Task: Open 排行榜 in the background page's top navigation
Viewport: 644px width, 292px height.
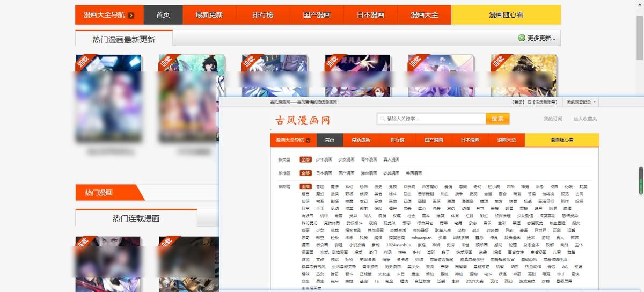Action: [263, 15]
